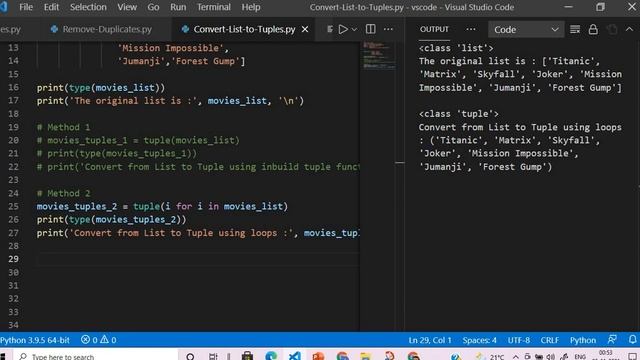
Task: Click Visual Studio Code icon on taskbar
Action: point(295,356)
